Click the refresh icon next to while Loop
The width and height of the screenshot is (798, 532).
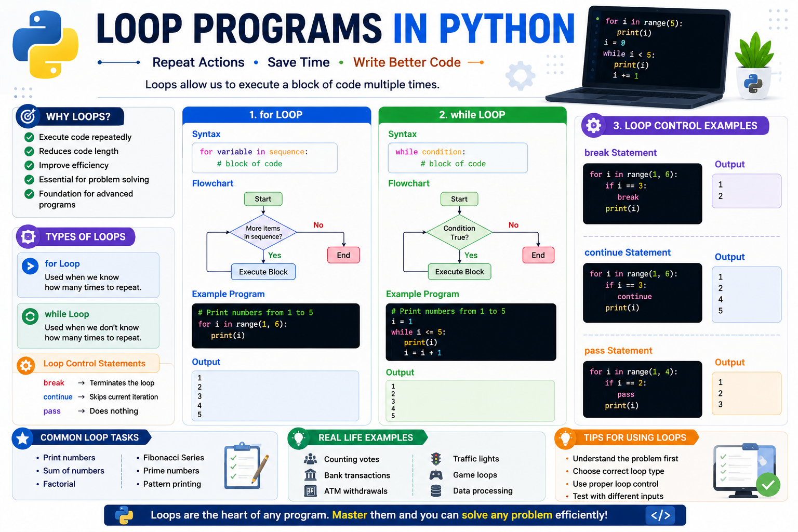(x=31, y=316)
